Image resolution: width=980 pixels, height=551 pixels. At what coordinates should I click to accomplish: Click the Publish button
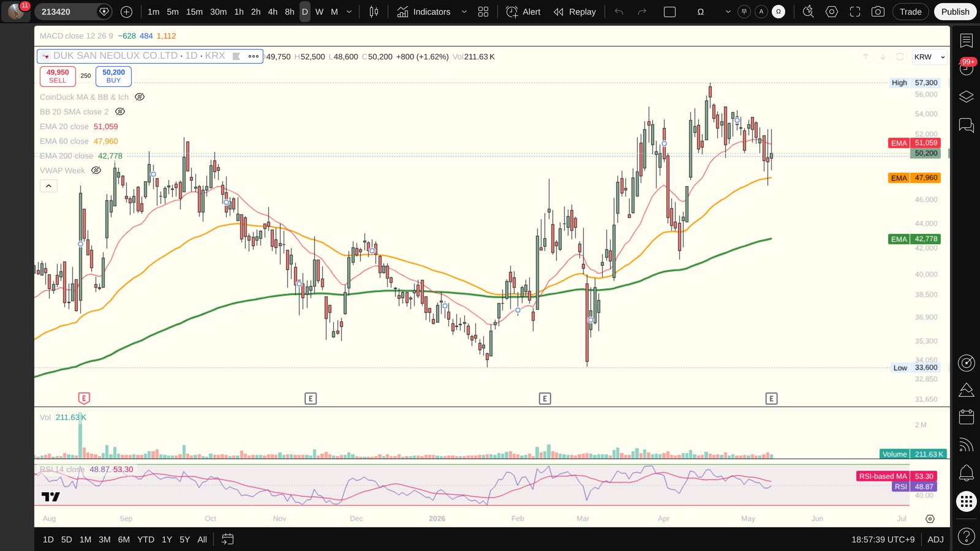[x=955, y=12]
